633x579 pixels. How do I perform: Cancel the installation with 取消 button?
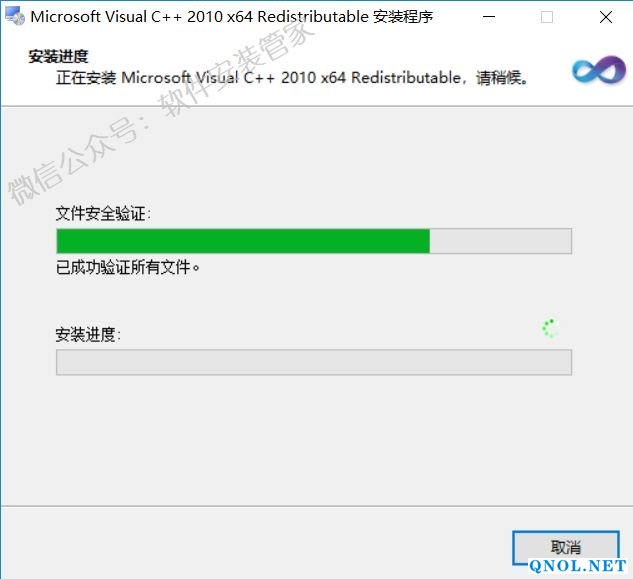pyautogui.click(x=566, y=547)
